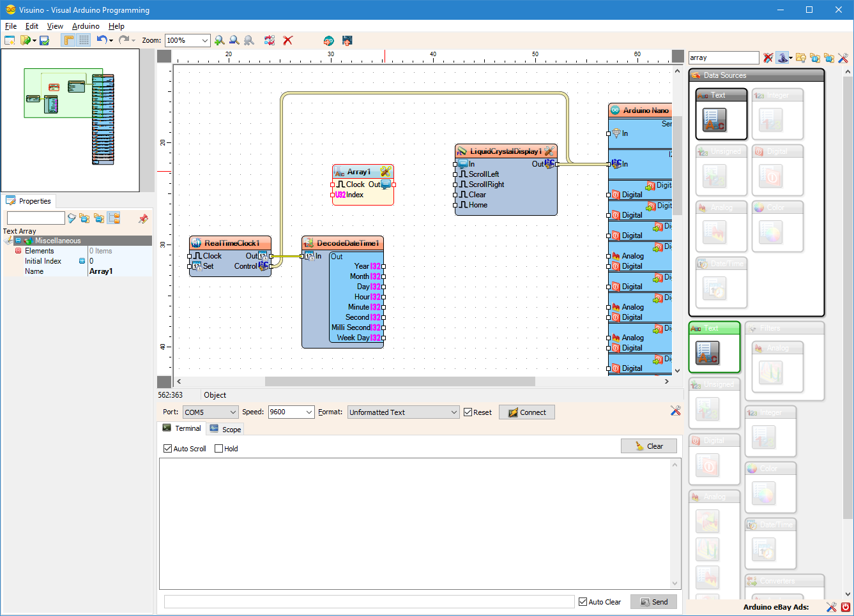The width and height of the screenshot is (854, 616).
Task: Click the Properties search input field
Action: (x=36, y=218)
